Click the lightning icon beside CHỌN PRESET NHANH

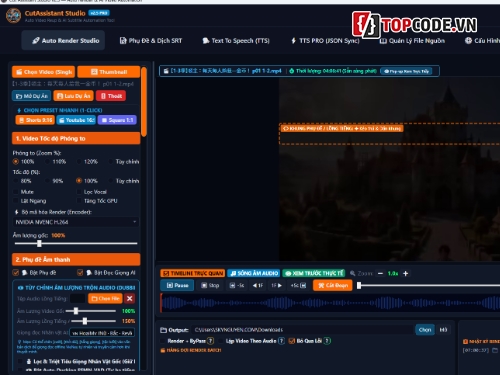tap(19, 110)
